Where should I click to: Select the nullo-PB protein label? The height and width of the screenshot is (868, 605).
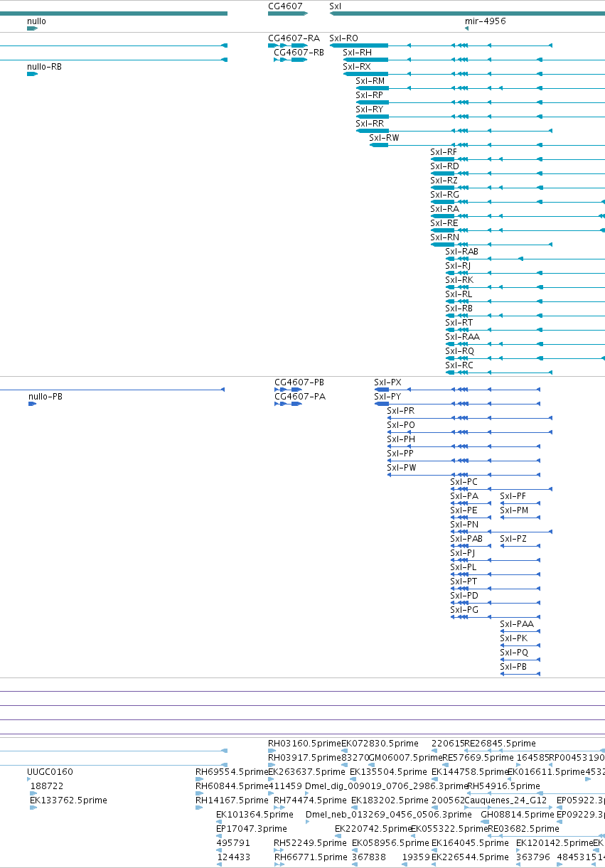45,396
